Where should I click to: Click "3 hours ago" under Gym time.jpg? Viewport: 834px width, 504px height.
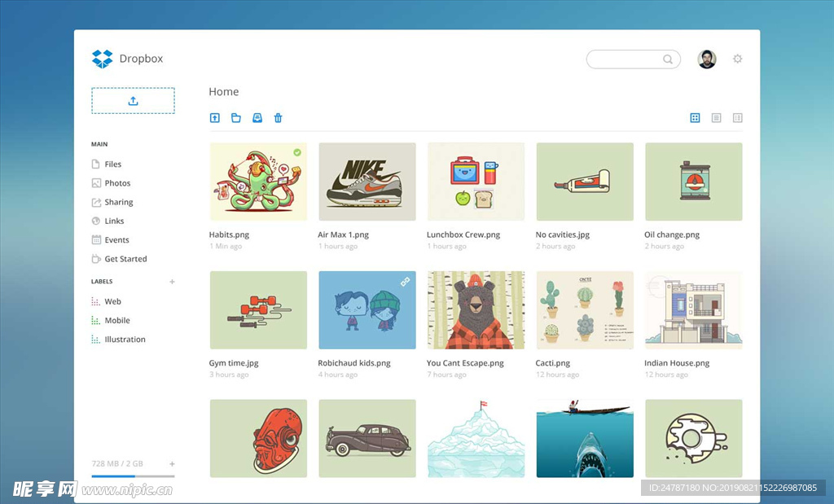click(229, 375)
